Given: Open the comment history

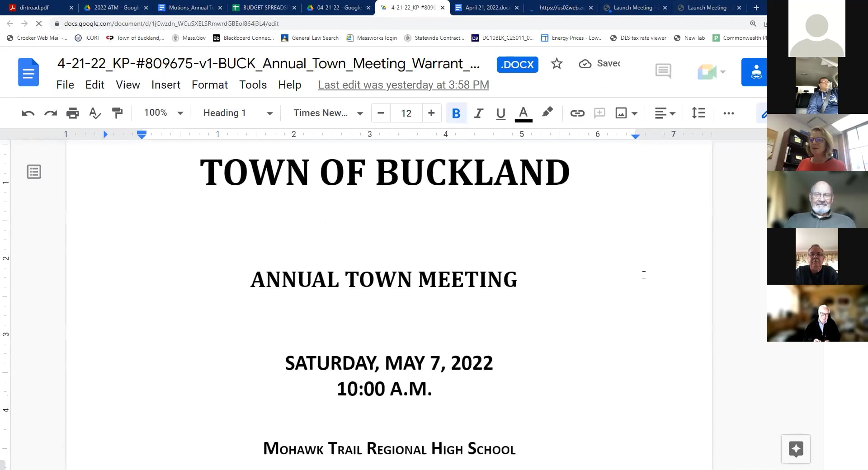Looking at the screenshot, I should 663,71.
